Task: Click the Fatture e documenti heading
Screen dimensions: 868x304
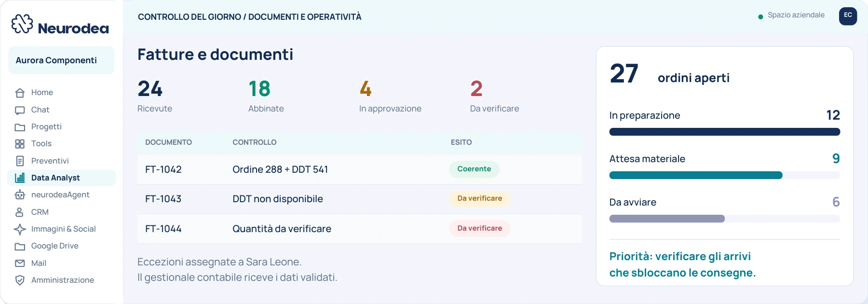Action: point(215,55)
